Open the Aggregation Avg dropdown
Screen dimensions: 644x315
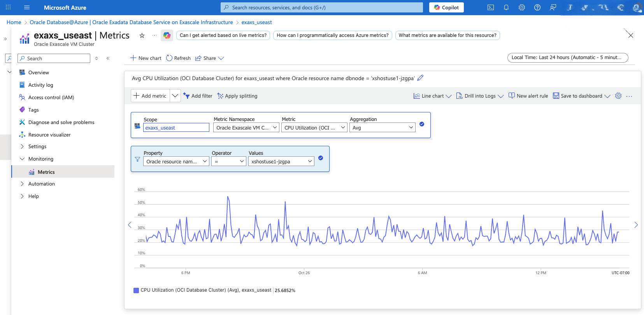coord(383,128)
